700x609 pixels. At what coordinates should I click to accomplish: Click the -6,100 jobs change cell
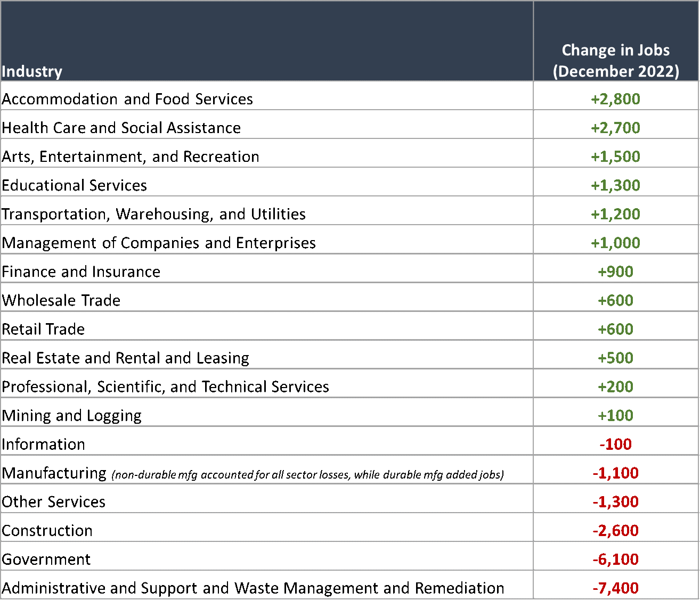coord(616,559)
